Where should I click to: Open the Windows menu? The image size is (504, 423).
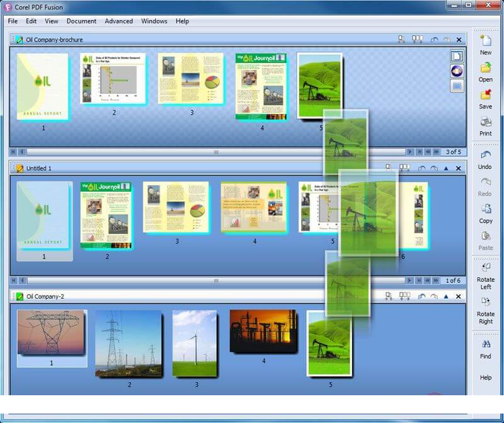(154, 21)
